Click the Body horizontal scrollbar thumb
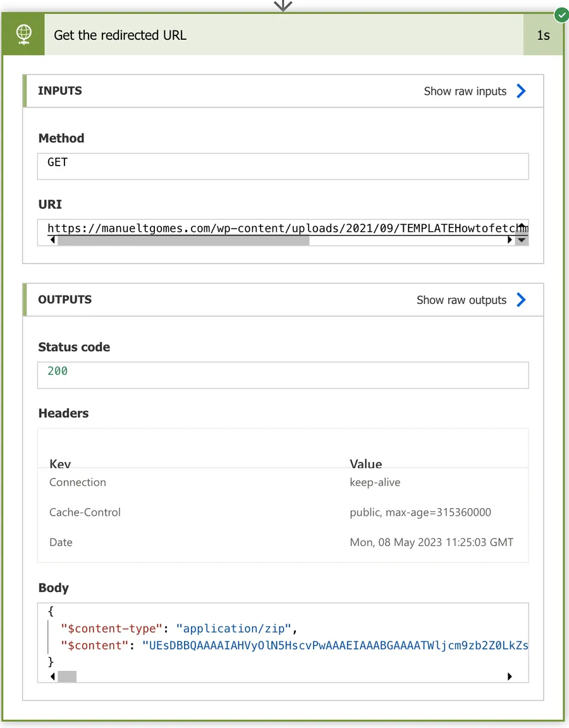This screenshot has width=569, height=728. tap(67, 677)
